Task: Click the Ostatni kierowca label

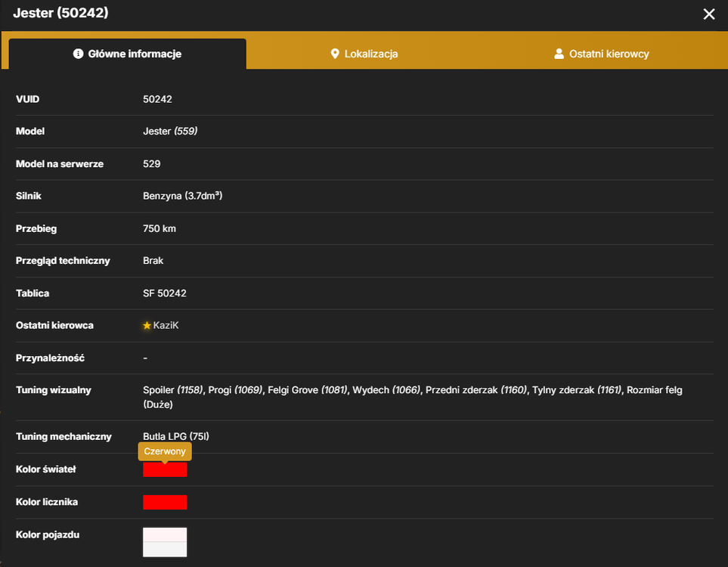Action: 54,326
